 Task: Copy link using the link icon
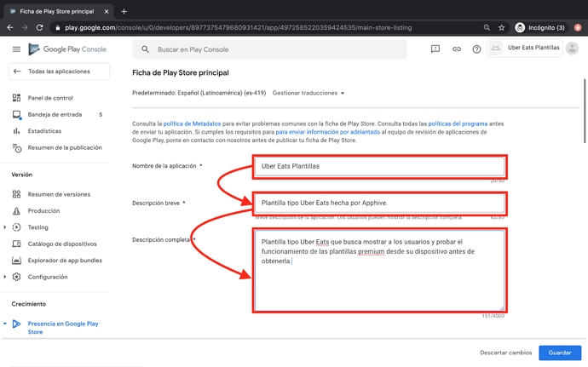tap(456, 49)
